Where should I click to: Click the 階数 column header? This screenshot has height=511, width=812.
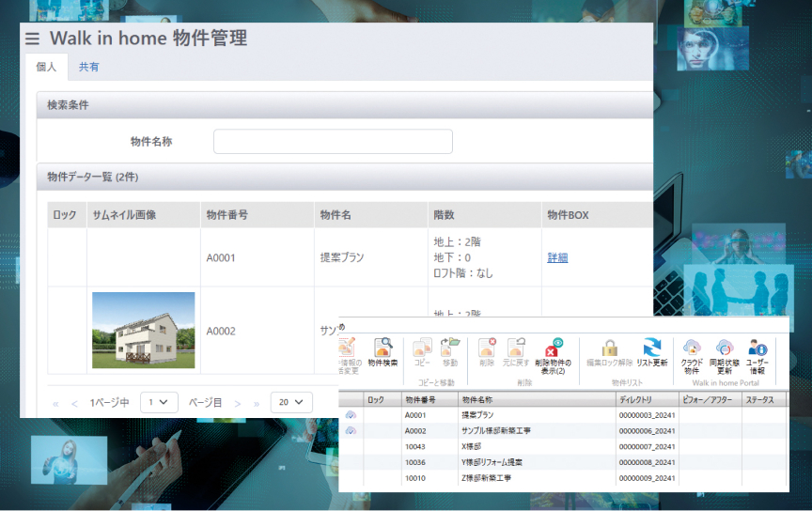485,215
